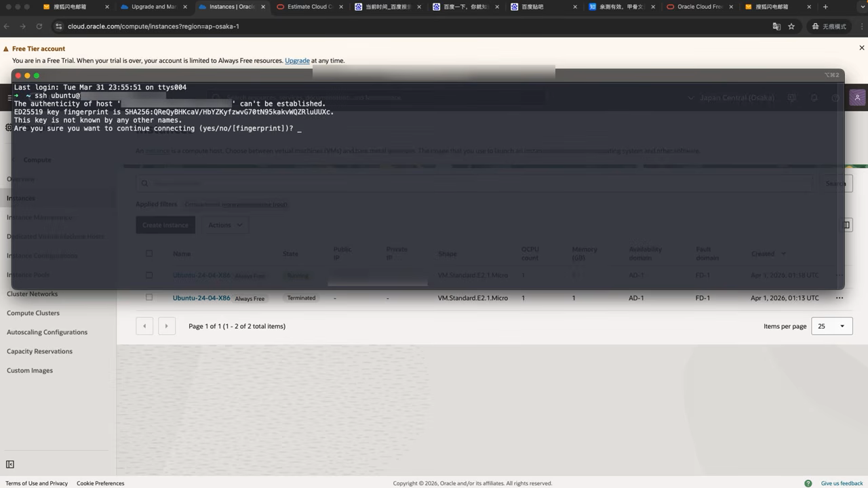Click the Give us feedback link
The image size is (868, 488).
(842, 483)
